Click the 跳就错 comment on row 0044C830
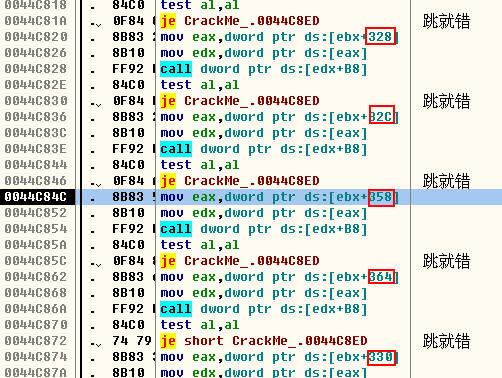 pyautogui.click(x=446, y=101)
